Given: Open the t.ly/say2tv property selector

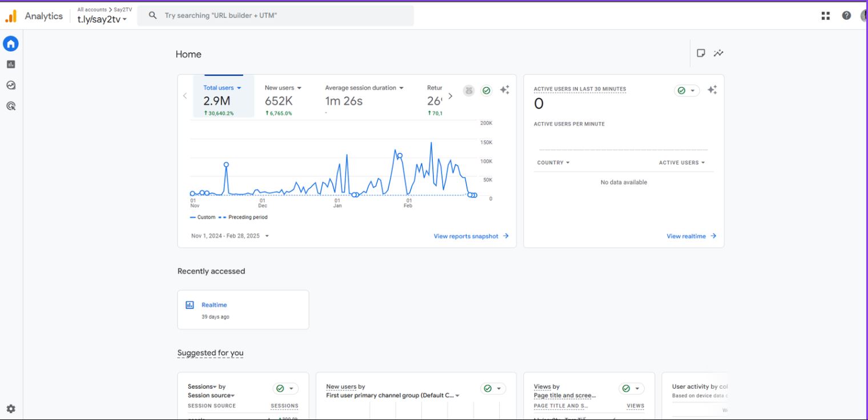Looking at the screenshot, I should pos(102,19).
